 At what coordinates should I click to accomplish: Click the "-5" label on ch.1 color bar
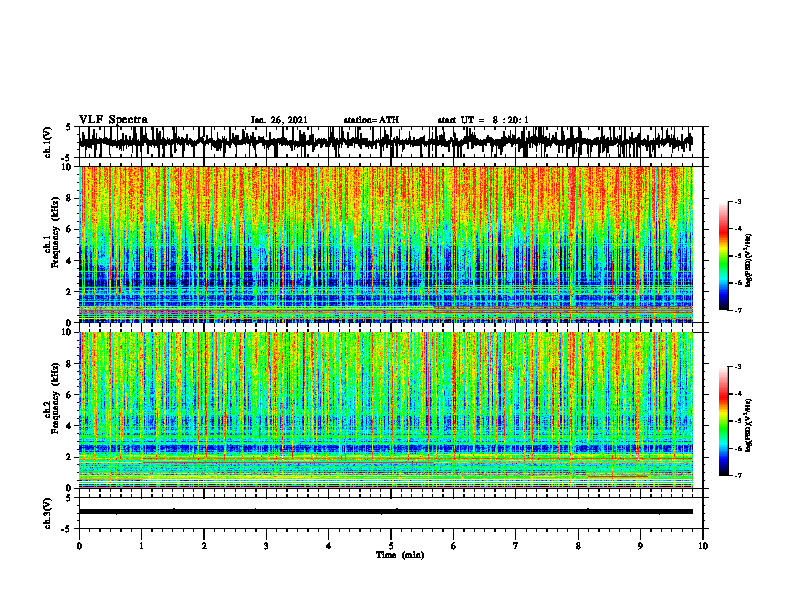coord(738,256)
